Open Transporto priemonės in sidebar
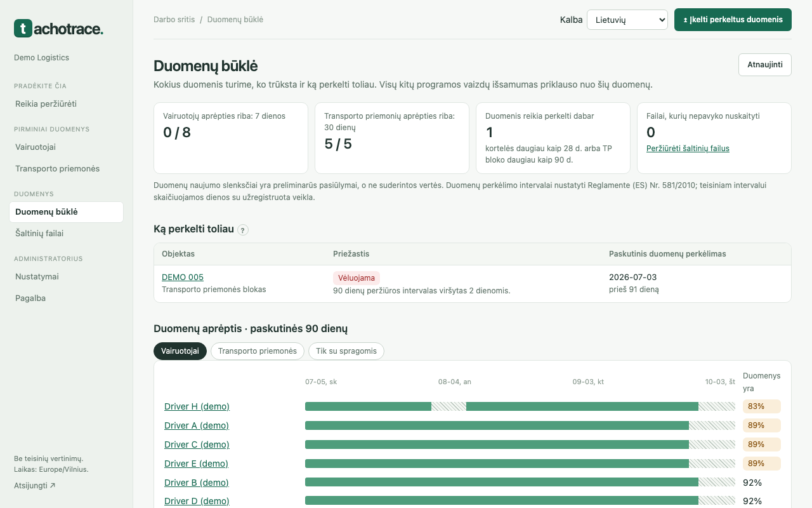 67,168
